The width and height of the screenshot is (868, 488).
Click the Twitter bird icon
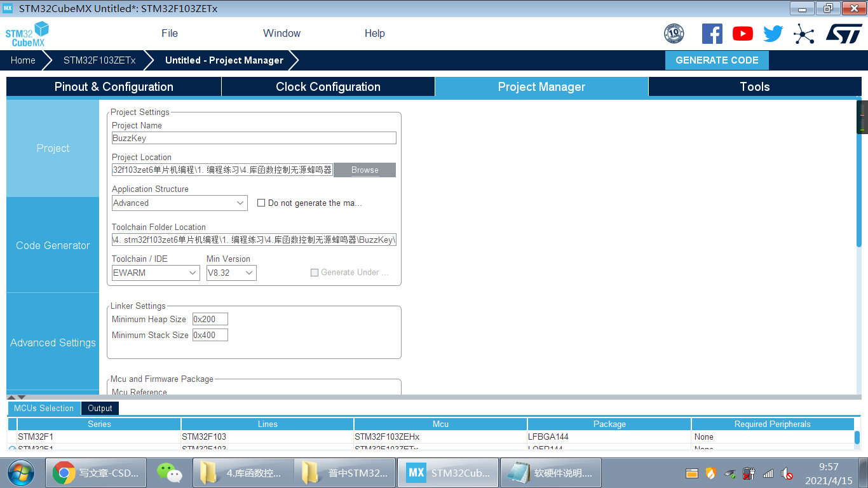pyautogui.click(x=773, y=34)
